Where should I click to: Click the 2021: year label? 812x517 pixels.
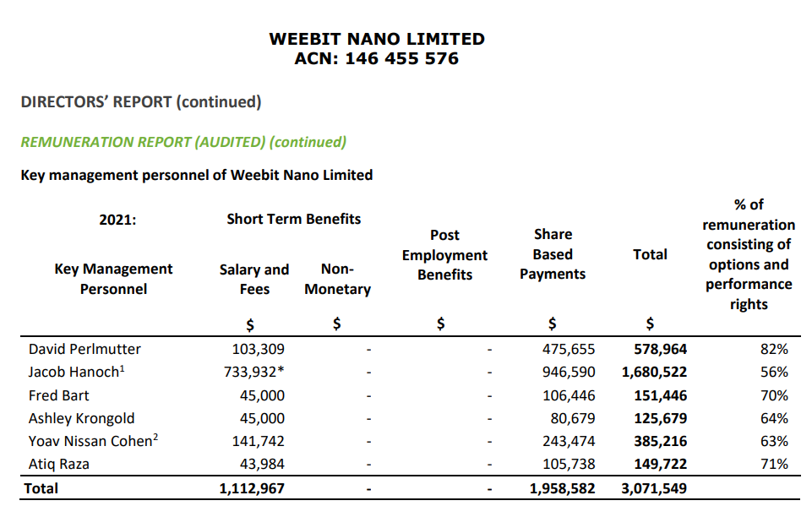tap(117, 220)
